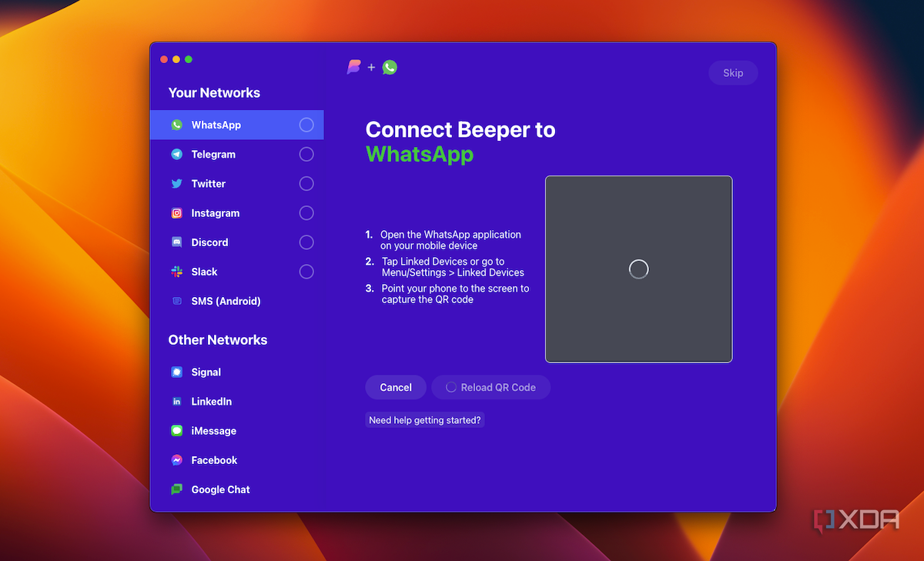Select the Discord icon in the sidebar
The width and height of the screenshot is (924, 561).
point(177,242)
